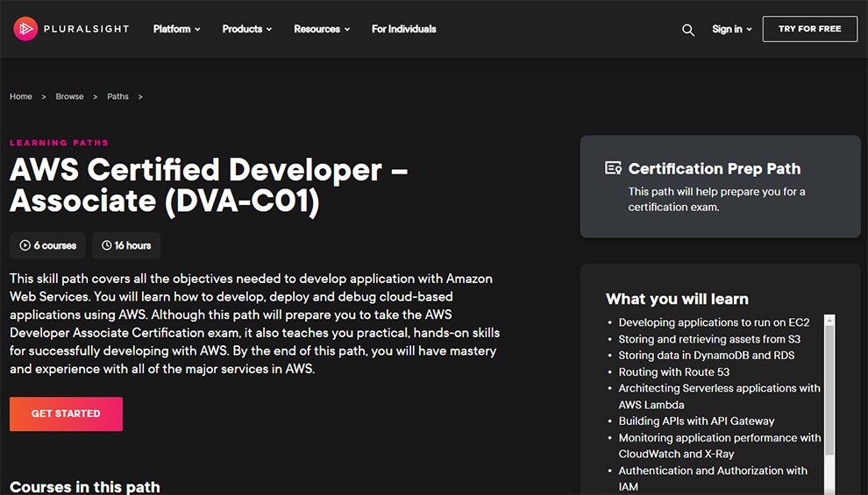Open the search magnifier icon
868x495 pixels.
[688, 30]
